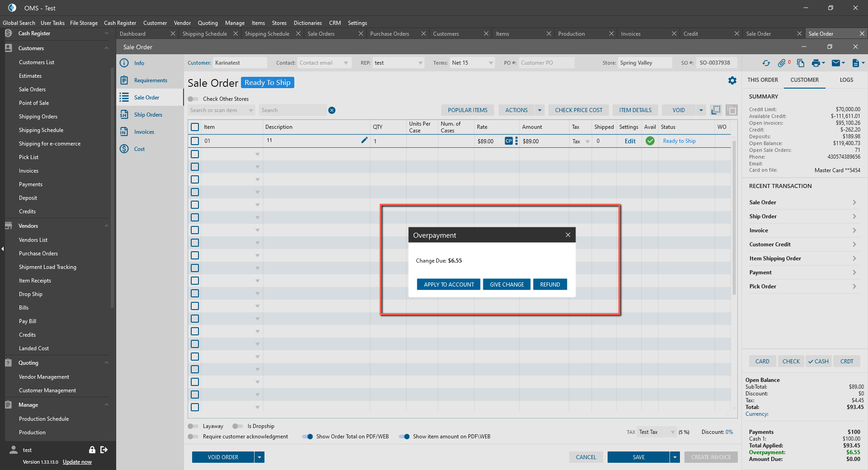Enable the Layaway toggle
The image size is (868, 470).
coord(193,426)
